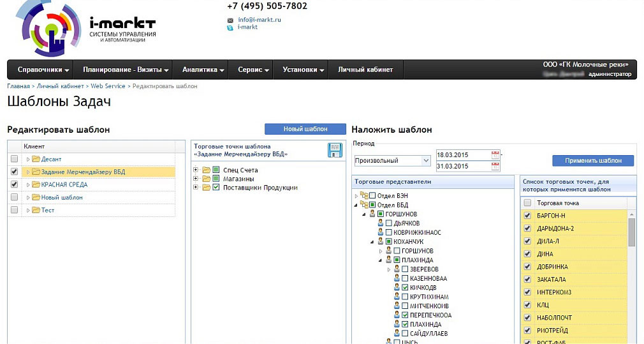Click the person icon of КИЧКОДВ

397,287
